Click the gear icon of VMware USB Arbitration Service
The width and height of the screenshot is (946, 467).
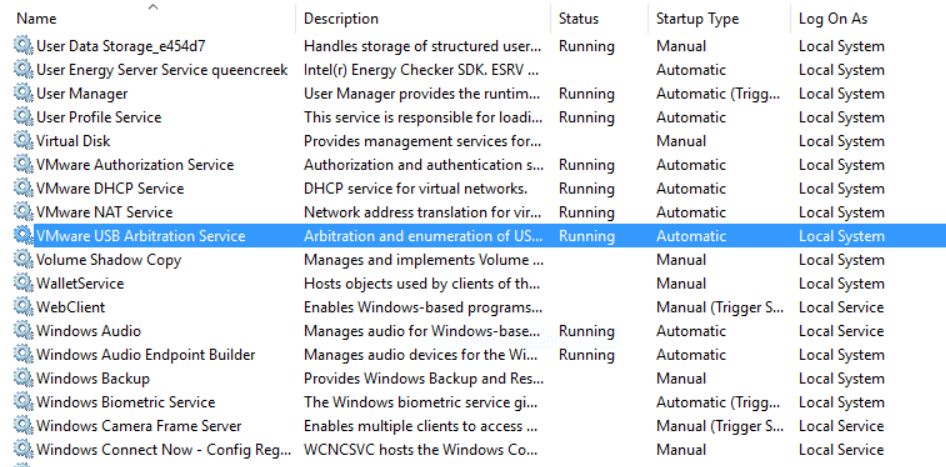tap(23, 236)
